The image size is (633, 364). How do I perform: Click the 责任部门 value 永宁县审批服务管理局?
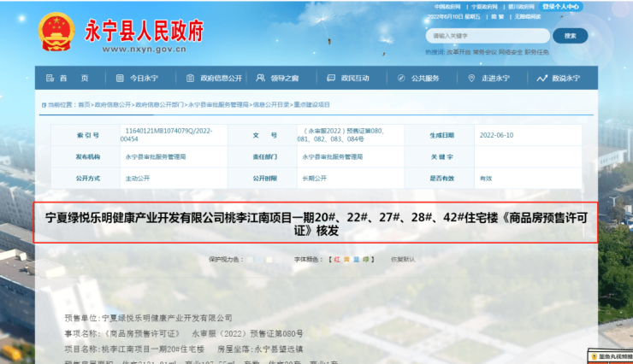(x=333, y=157)
